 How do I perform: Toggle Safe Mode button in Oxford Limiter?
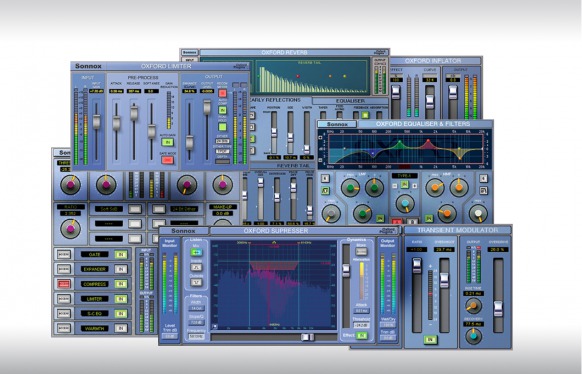pyautogui.click(x=167, y=160)
